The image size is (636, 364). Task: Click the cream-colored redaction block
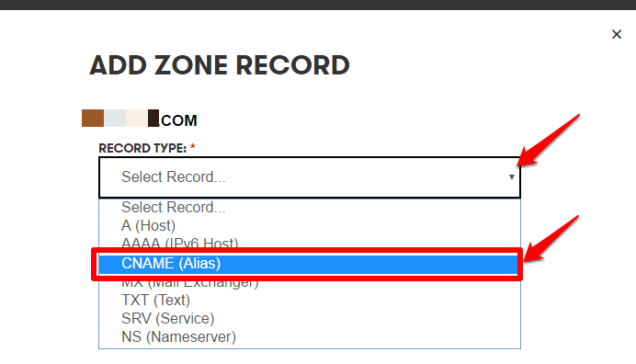point(137,118)
